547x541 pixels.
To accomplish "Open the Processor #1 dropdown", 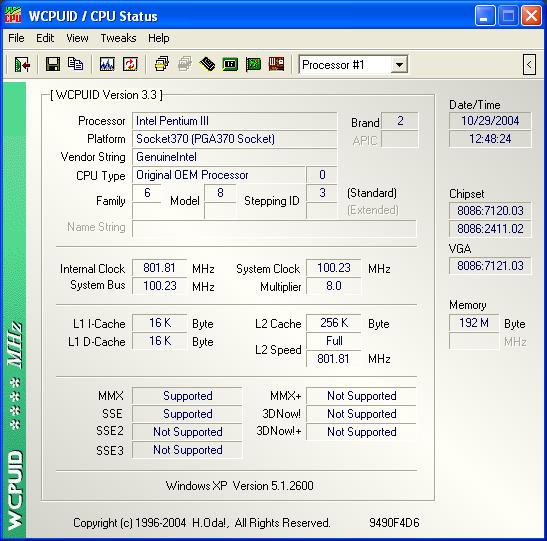I will (399, 65).
